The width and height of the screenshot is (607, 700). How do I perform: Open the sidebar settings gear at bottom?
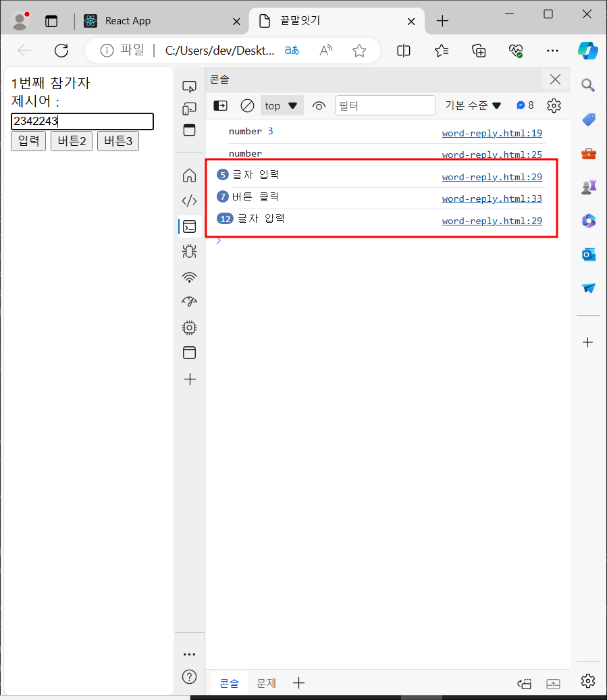tap(588, 680)
